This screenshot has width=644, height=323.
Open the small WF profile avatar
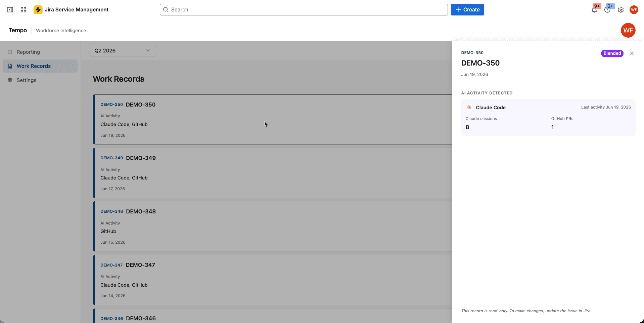tap(634, 10)
